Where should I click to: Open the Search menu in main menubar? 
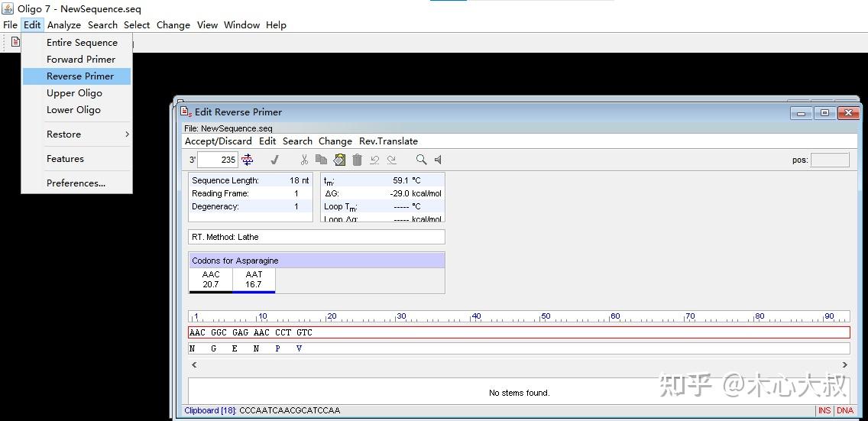(x=102, y=25)
